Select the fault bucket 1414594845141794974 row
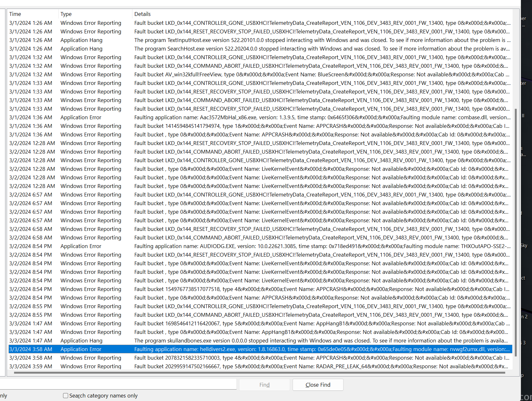This screenshot has width=532, height=401. click(x=260, y=126)
